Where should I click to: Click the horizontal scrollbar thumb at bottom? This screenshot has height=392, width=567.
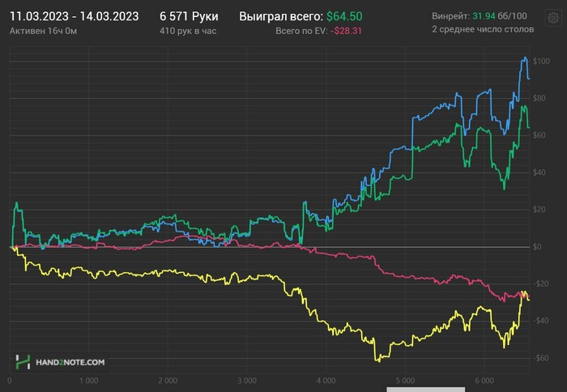pyautogui.click(x=425, y=390)
